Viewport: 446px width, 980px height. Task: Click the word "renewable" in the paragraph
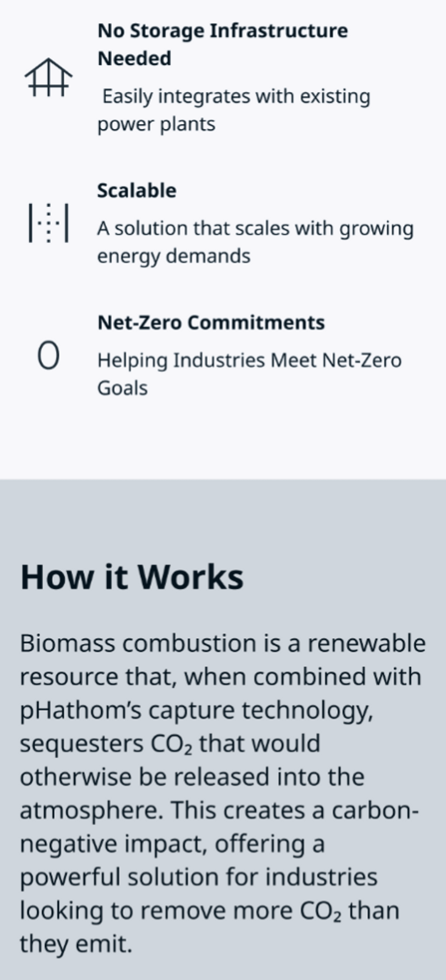coord(366,644)
